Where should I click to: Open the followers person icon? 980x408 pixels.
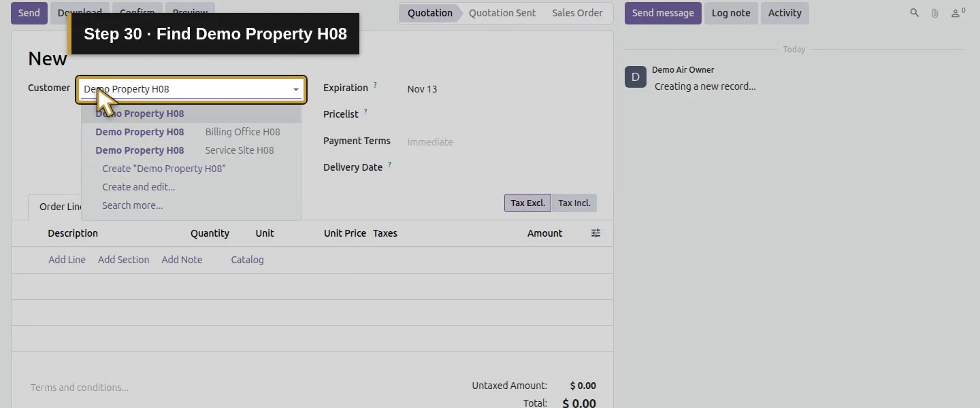pyautogui.click(x=958, y=13)
